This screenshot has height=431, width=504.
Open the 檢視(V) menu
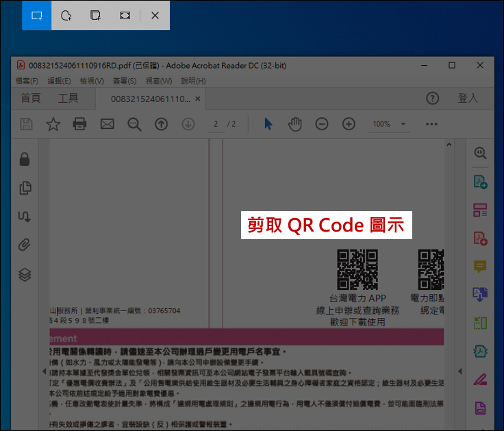click(92, 81)
